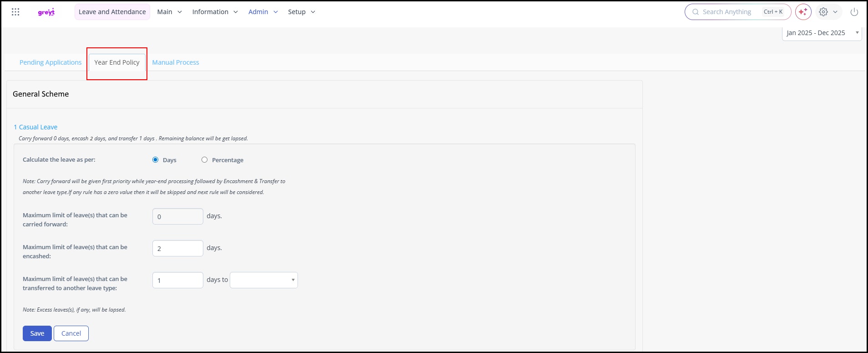The height and width of the screenshot is (353, 868).
Task: Expand the Information menu
Action: (215, 12)
